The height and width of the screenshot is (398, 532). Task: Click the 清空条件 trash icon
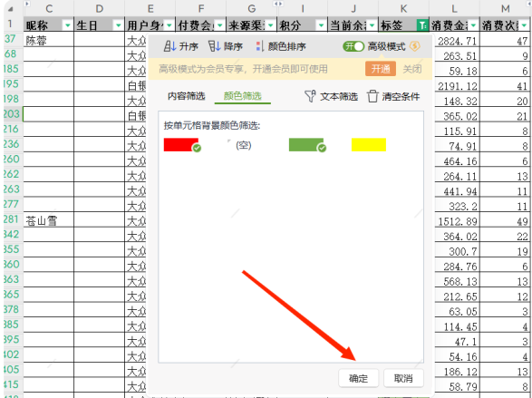(x=372, y=96)
